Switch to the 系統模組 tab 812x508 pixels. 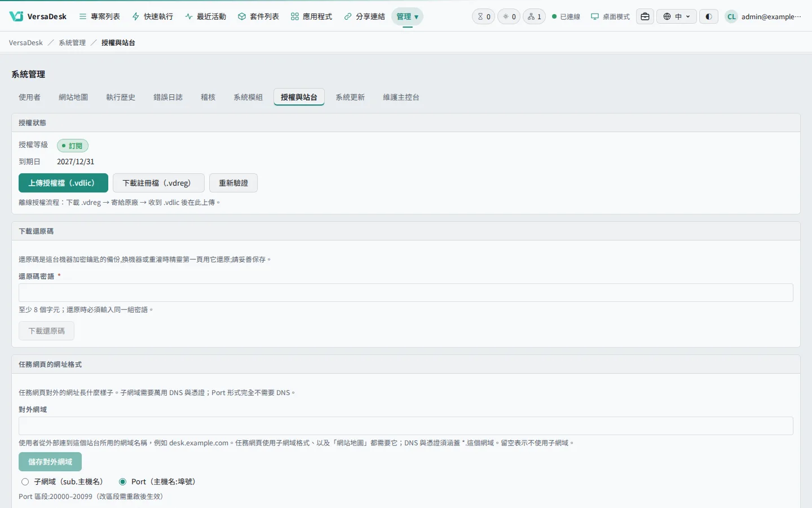click(x=248, y=97)
